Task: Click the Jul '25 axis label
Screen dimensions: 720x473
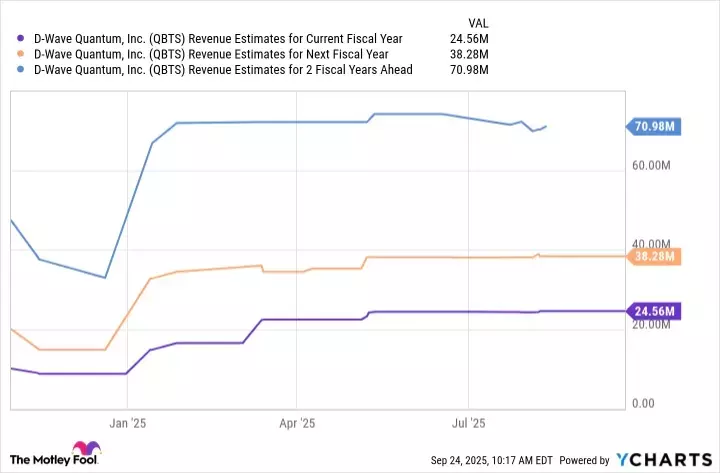Action: point(468,424)
